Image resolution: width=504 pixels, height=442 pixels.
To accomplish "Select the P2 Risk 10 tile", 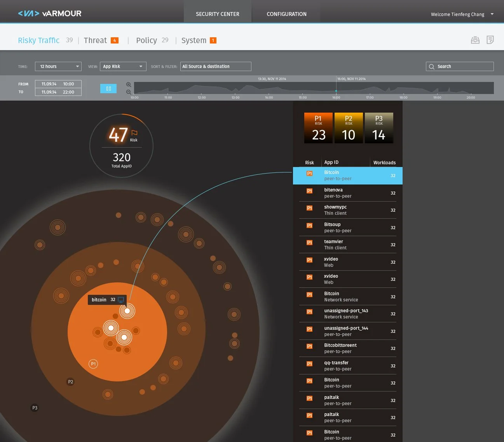I will pyautogui.click(x=349, y=128).
